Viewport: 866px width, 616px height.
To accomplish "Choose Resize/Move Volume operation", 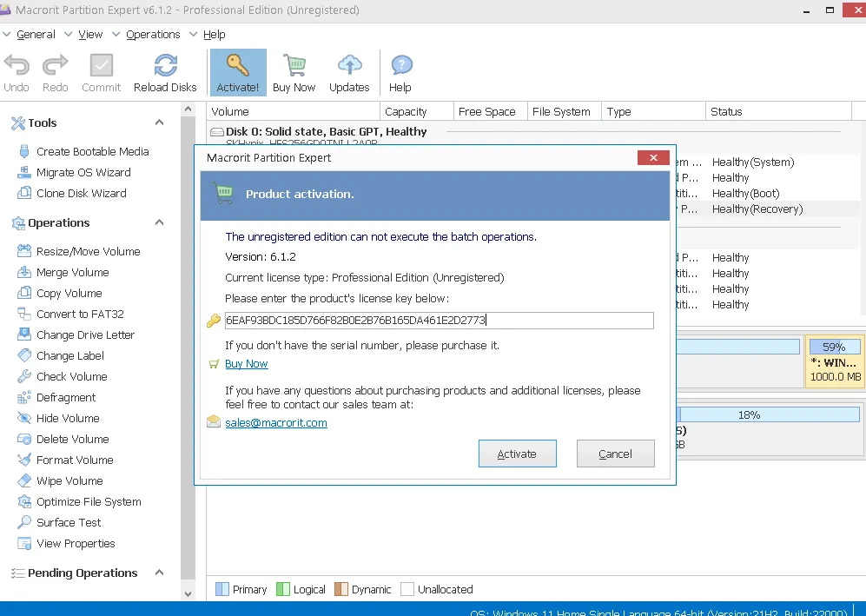I will 79,251.
